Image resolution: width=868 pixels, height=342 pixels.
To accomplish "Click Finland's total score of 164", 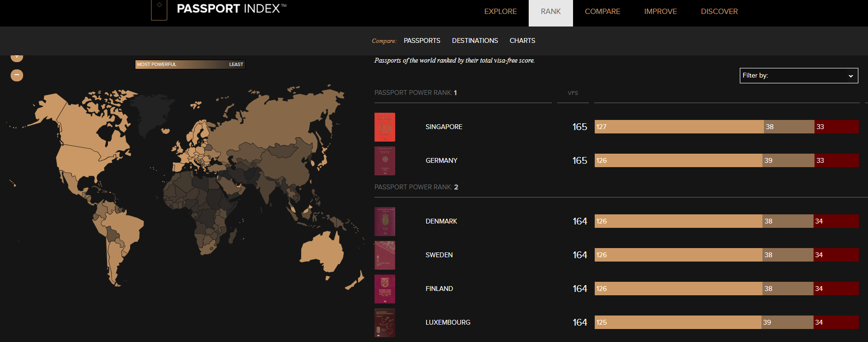I will (580, 289).
